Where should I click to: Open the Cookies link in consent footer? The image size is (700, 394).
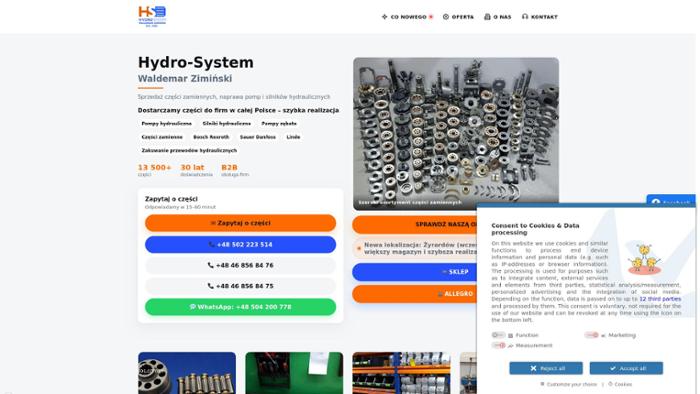click(x=620, y=384)
